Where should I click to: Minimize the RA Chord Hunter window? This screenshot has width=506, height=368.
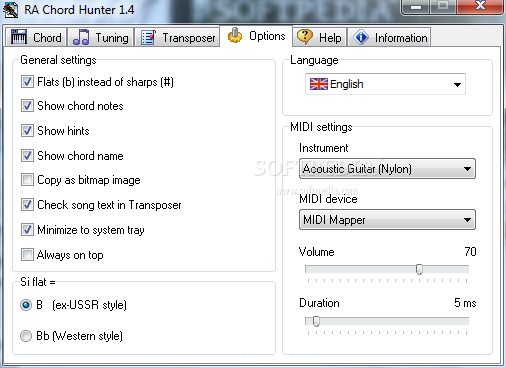pyautogui.click(x=415, y=7)
